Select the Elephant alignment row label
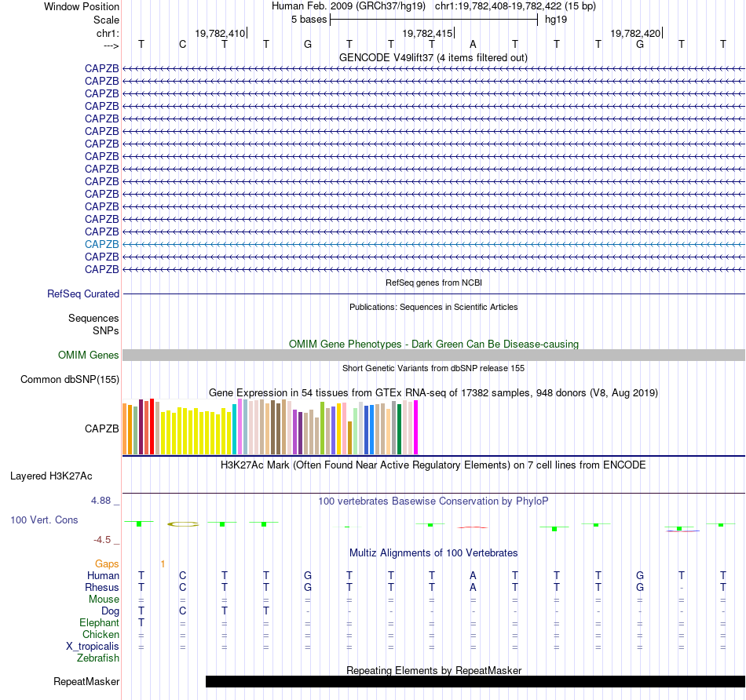The width and height of the screenshot is (746, 700). [99, 622]
